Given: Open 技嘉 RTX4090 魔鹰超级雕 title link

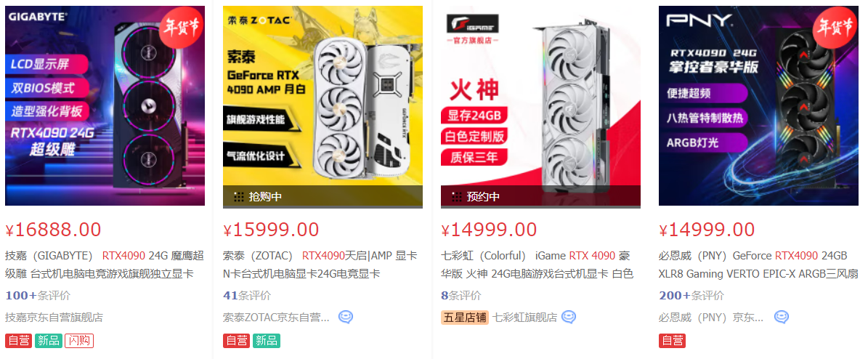Looking at the screenshot, I should point(105,265).
